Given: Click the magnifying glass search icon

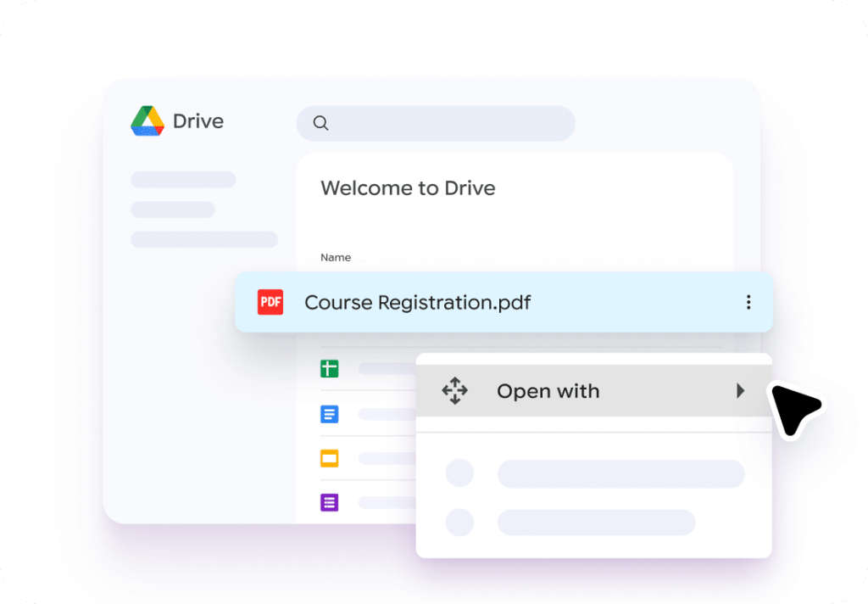Looking at the screenshot, I should tap(320, 123).
